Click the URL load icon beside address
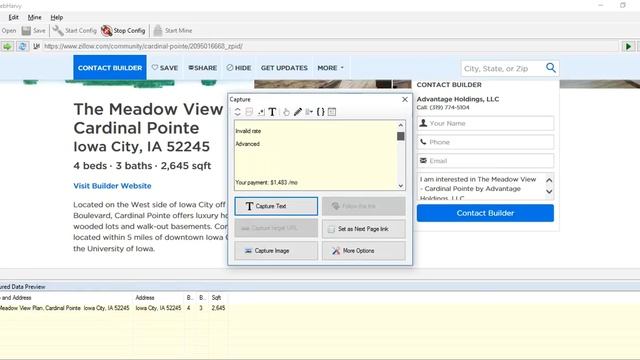This screenshot has width=640, height=360. coord(36,47)
